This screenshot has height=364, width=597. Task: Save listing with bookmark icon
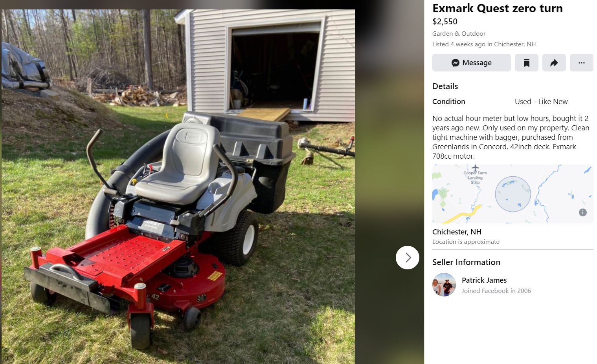point(526,63)
